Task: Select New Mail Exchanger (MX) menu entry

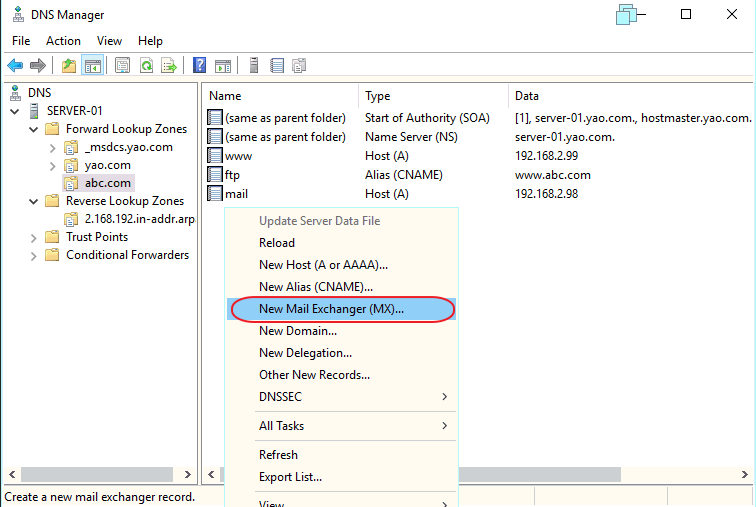Action: click(x=331, y=309)
